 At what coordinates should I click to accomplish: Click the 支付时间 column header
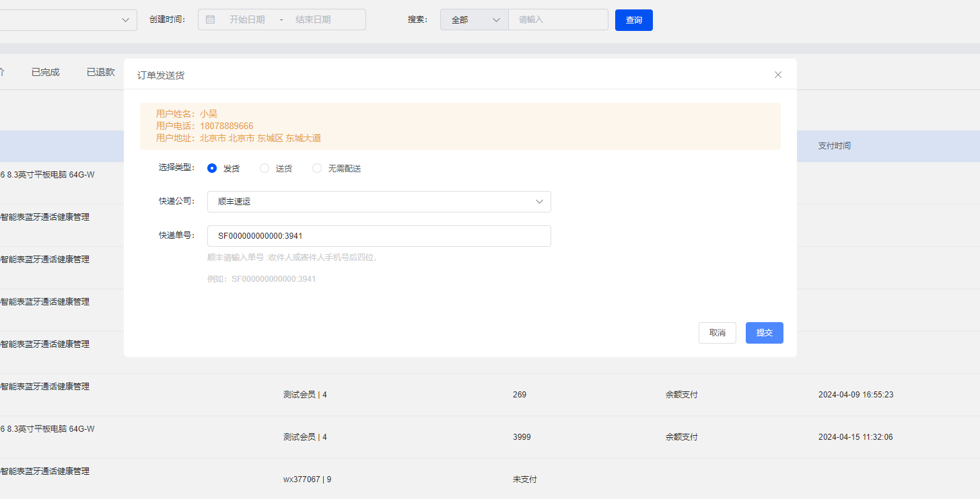point(835,146)
